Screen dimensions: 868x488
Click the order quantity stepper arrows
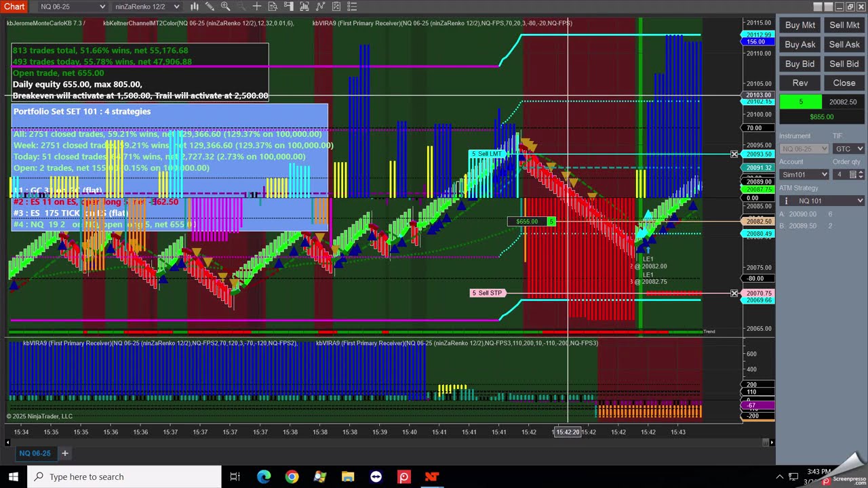tap(860, 174)
